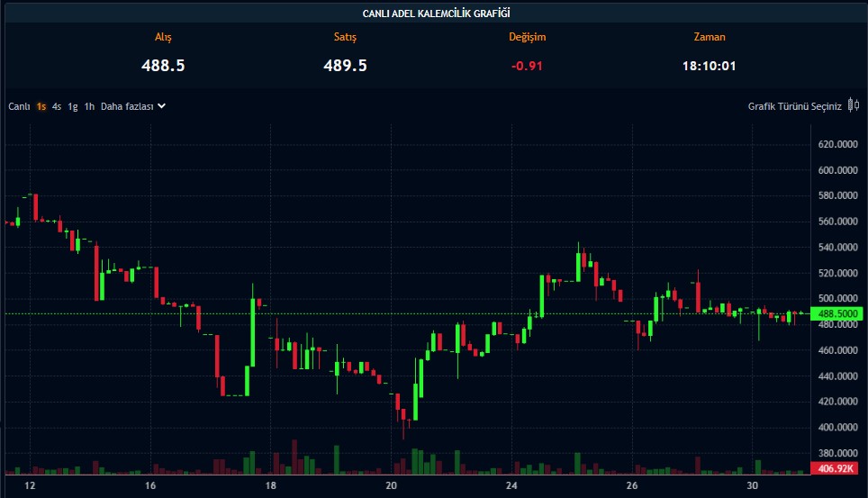Viewport: 868px width, 498px height.
Task: Click the Alış price value 488.5
Action: (x=163, y=66)
